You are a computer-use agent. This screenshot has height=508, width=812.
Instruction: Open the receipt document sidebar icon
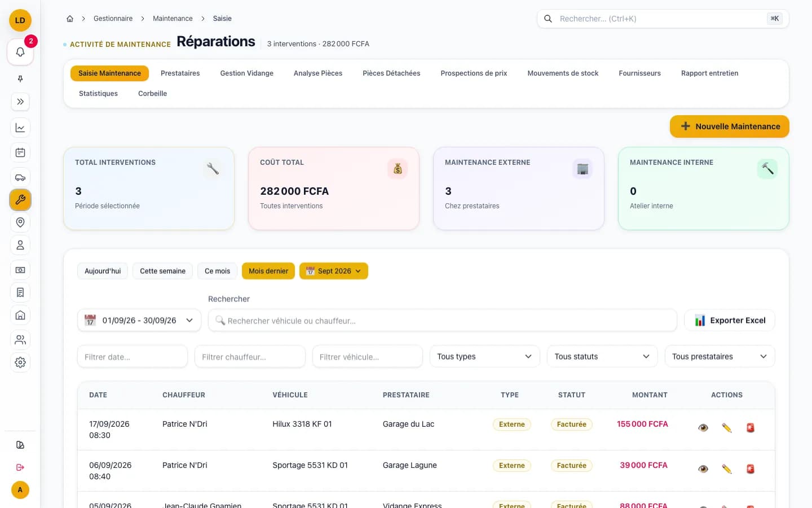tap(20, 292)
